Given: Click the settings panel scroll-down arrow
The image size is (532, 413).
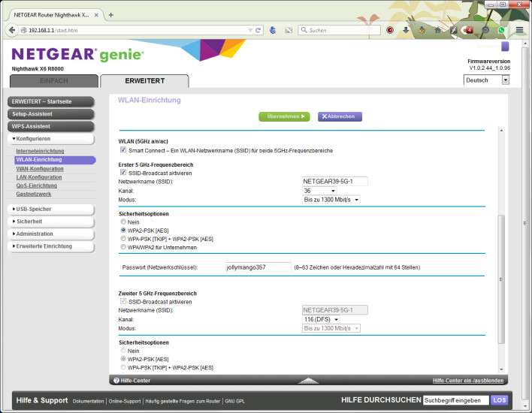Looking at the screenshot, I should point(501,369).
